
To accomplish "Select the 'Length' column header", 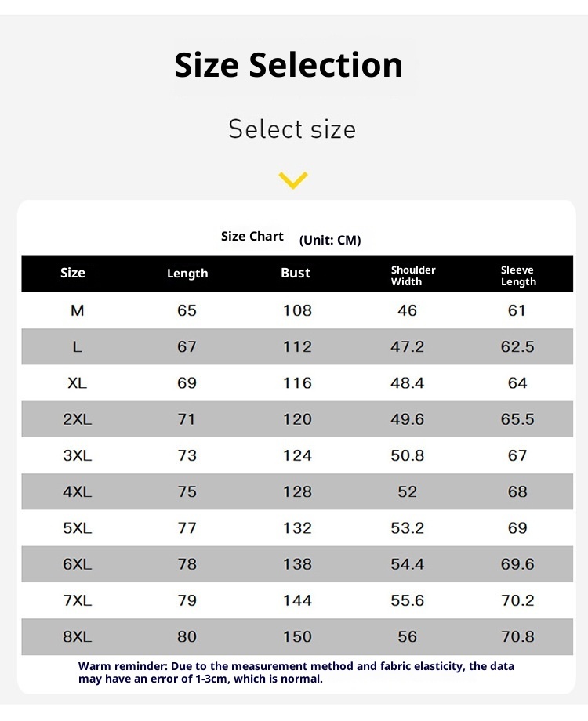I will (x=187, y=274).
